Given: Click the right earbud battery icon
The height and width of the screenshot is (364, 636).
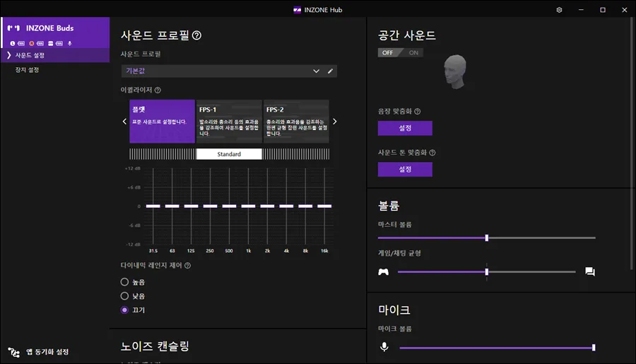Looking at the screenshot, I should coord(40,43).
